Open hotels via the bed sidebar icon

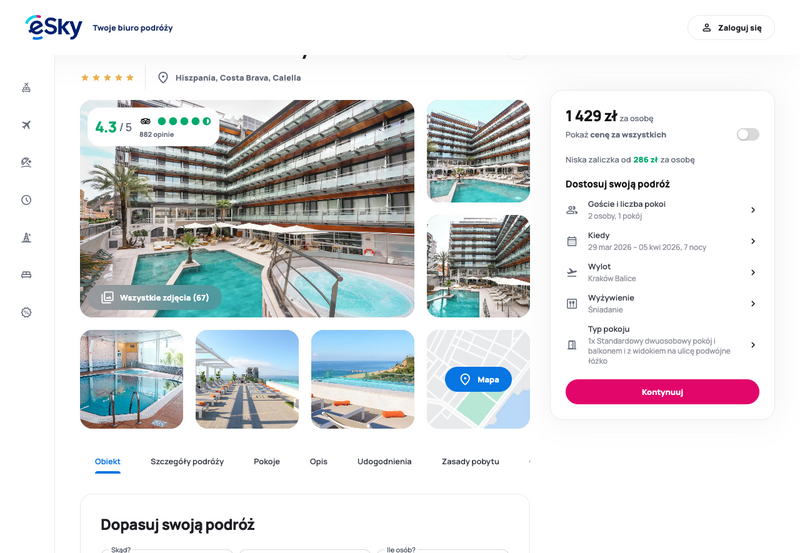[x=27, y=275]
